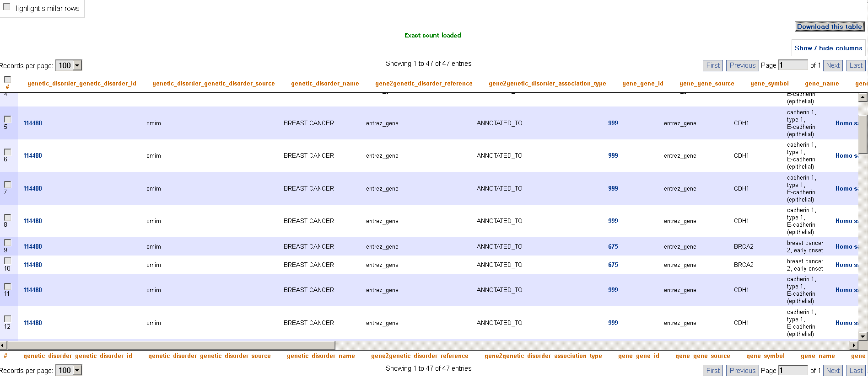The height and width of the screenshot is (378, 868).
Task: Select BREAST CANCER cell in row 6
Action: tap(309, 155)
